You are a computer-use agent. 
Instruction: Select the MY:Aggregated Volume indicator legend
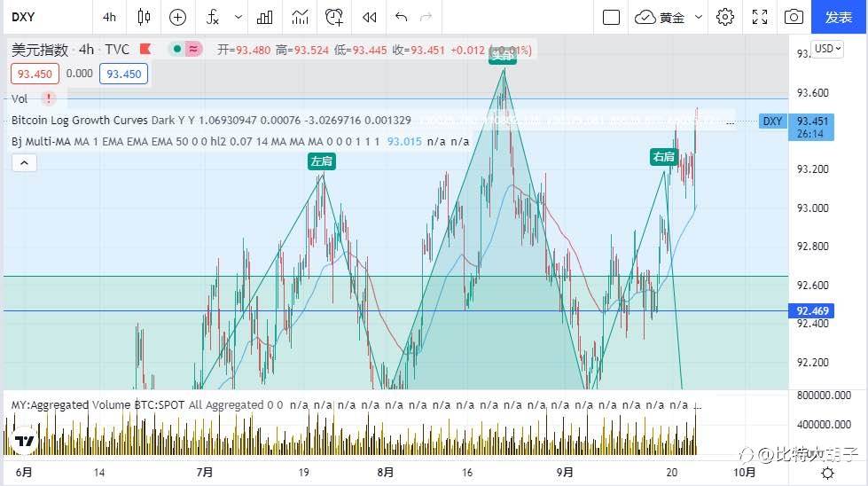pos(146,405)
